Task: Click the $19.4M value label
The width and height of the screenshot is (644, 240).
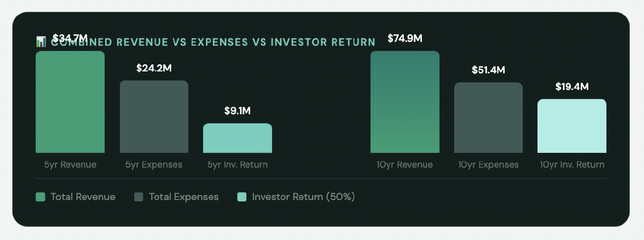Action: click(x=572, y=87)
